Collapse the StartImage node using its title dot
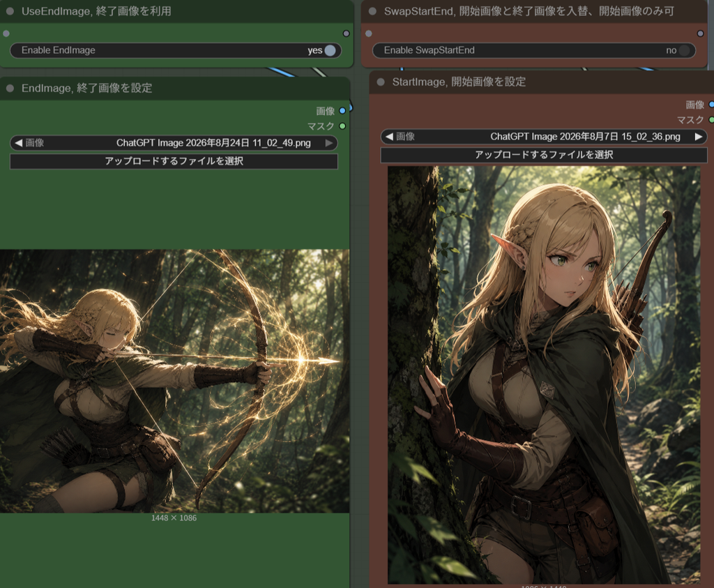Viewport: 714px width, 588px height. pos(381,82)
